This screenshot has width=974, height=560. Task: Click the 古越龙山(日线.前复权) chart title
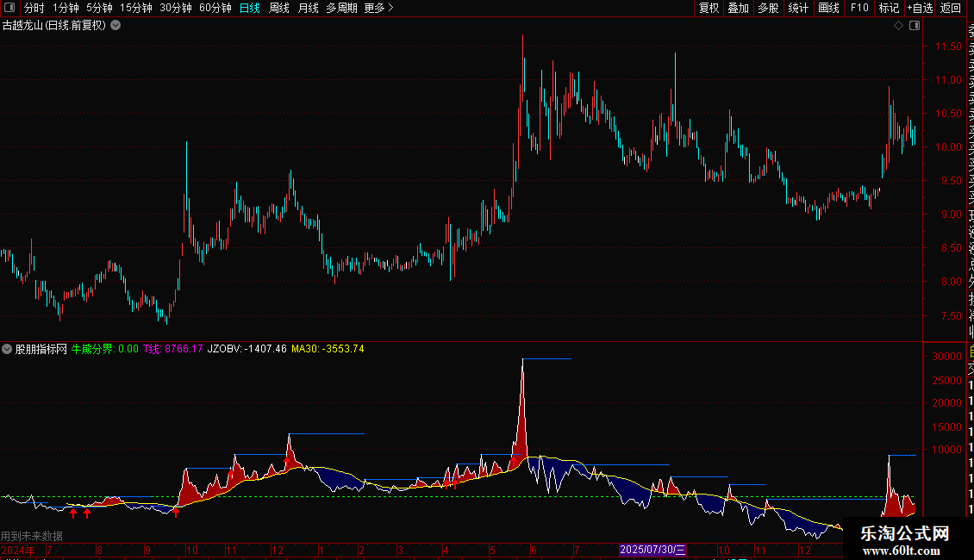(54, 26)
